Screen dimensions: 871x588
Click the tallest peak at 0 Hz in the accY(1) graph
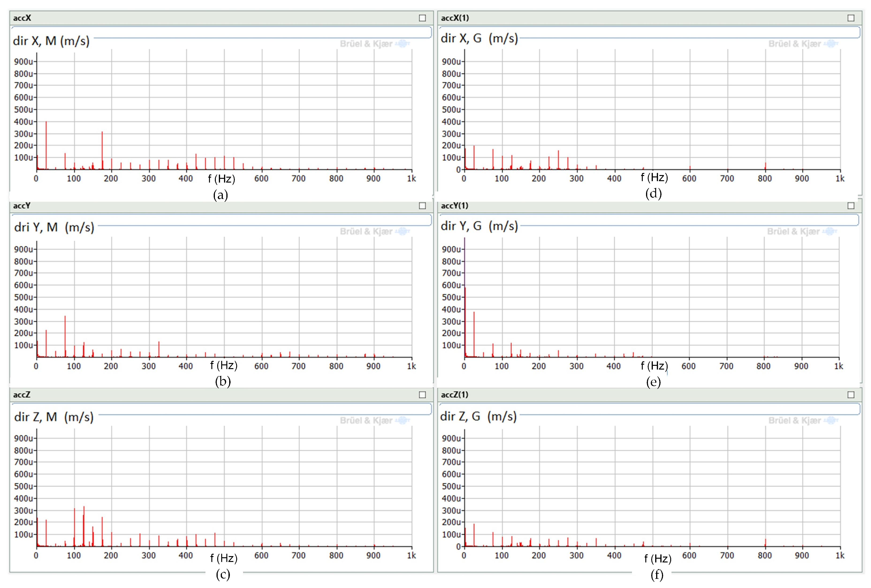[x=465, y=300]
